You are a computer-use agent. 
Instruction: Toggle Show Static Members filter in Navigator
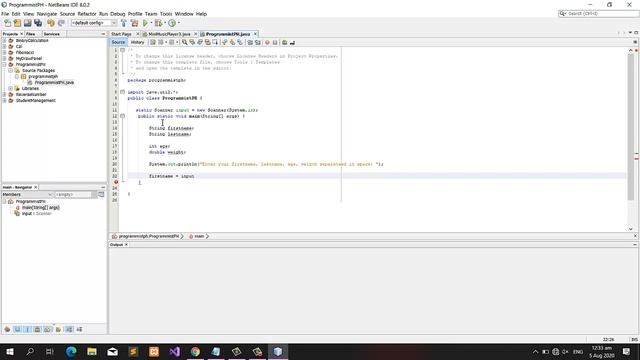coord(27,329)
